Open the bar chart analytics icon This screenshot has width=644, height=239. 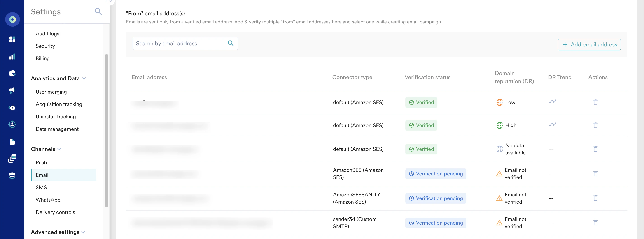tap(12, 57)
